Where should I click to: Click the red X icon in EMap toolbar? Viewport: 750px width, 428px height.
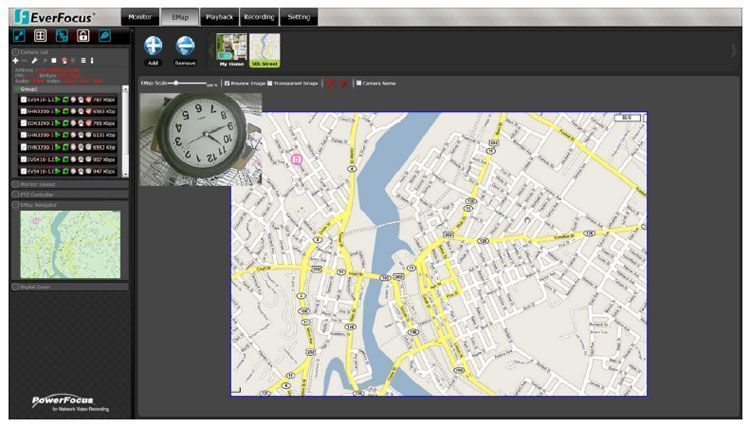pos(330,84)
